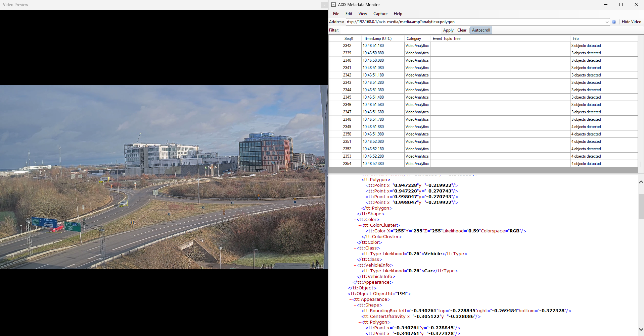Click the Info column header
Viewport: 644px width, 336px height.
[604, 39]
